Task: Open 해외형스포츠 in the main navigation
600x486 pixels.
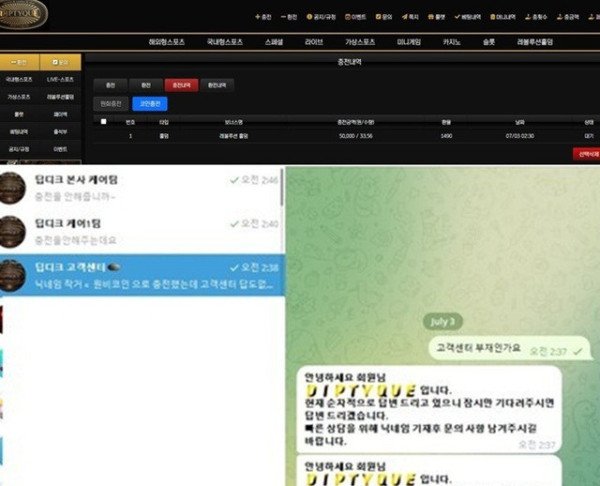Action: pyautogui.click(x=166, y=42)
